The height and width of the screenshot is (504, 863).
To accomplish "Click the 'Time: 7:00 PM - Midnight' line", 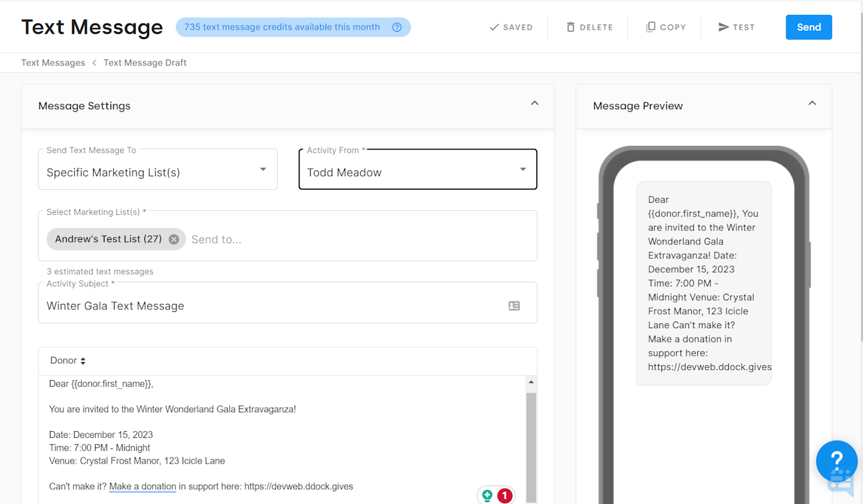I will click(x=100, y=448).
